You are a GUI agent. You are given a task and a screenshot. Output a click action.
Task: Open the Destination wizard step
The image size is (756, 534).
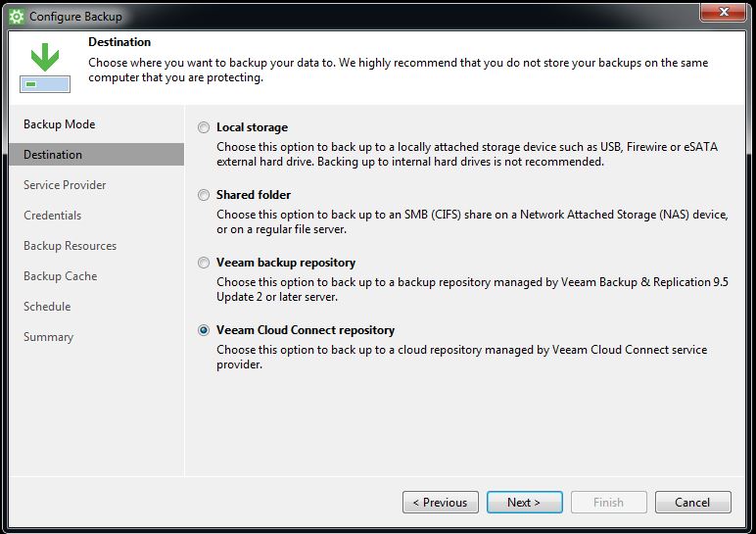tap(53, 155)
